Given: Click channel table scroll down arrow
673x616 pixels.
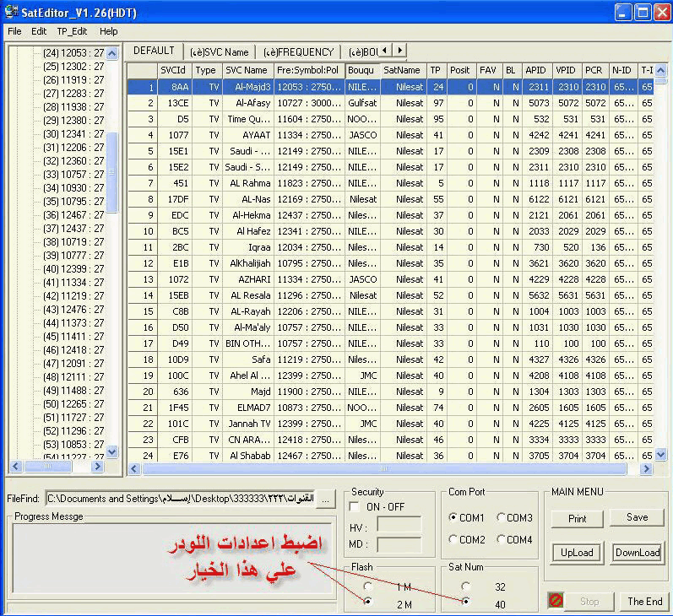Looking at the screenshot, I should [660, 454].
